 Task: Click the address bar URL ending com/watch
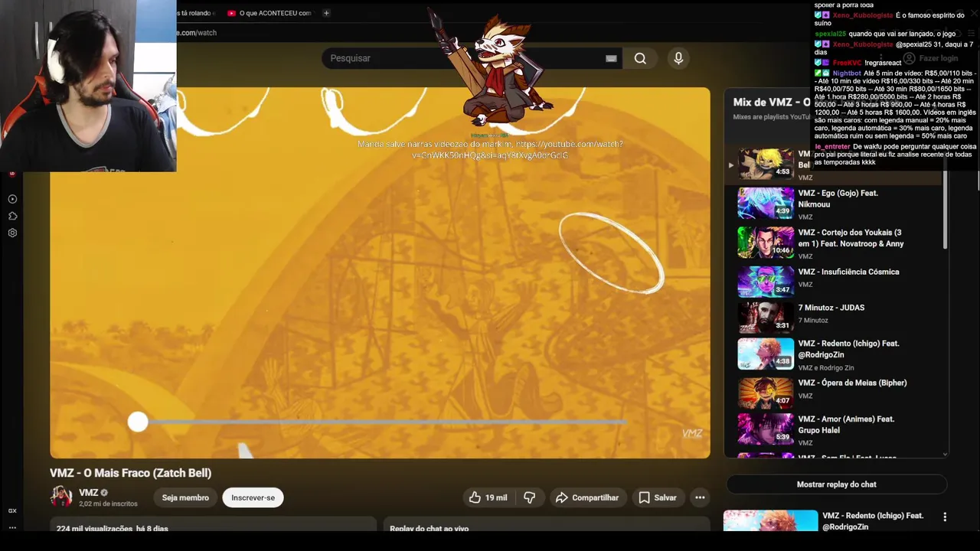[197, 33]
